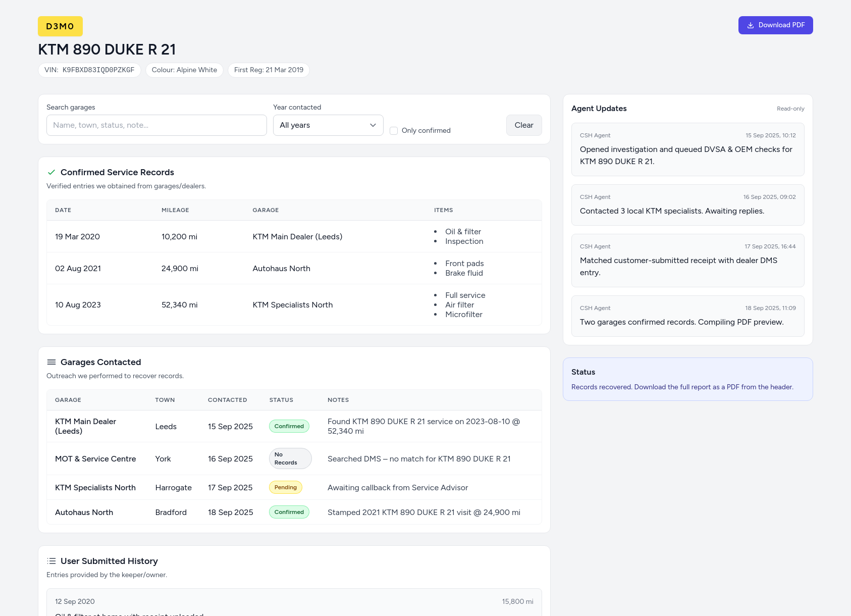Screen dimensions: 851x616
Task: Click the green checkmark beside Confirmed Service Records
Action: tap(51, 172)
